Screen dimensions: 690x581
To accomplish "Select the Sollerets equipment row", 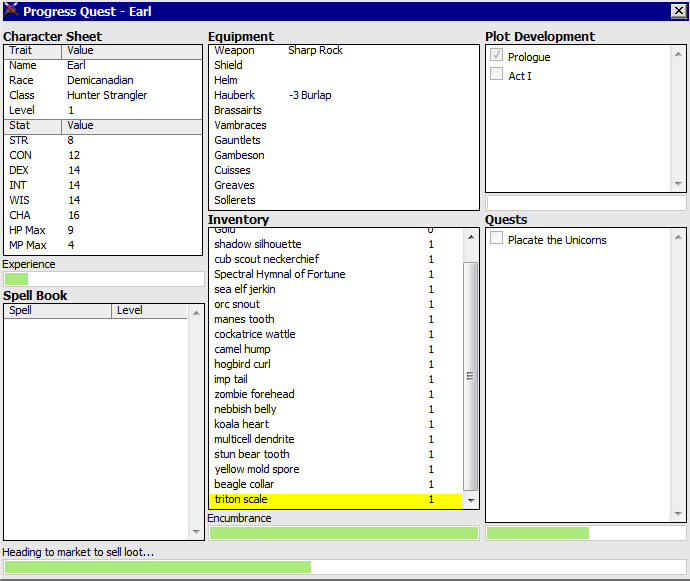I will (344, 200).
